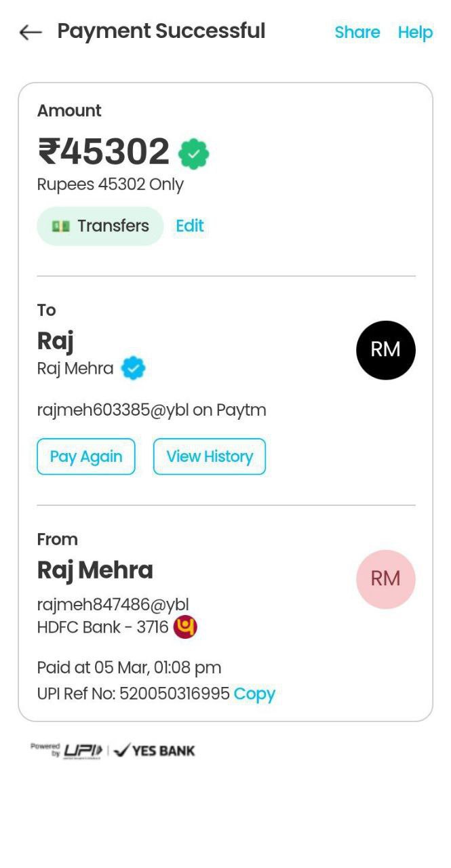
Task: Click the money icon in Transfers chip
Action: click(x=61, y=226)
